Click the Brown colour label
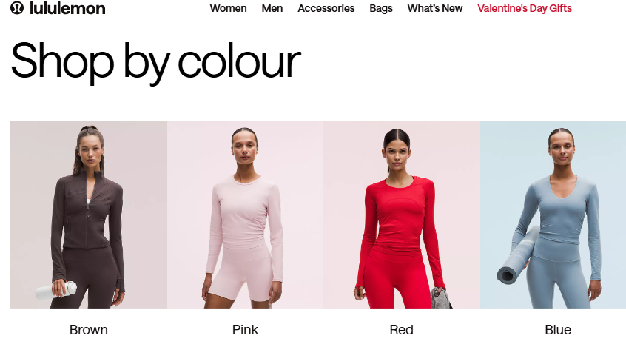Viewport: 626px width, 364px height. click(89, 330)
